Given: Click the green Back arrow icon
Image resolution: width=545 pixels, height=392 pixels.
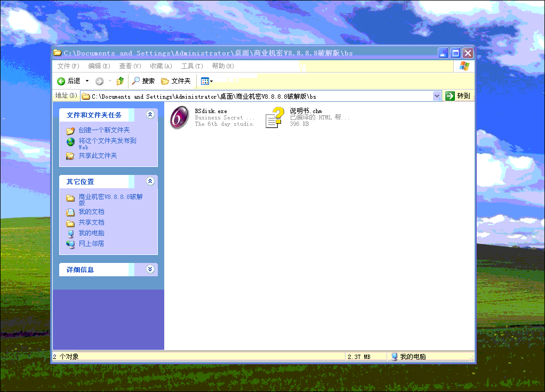Looking at the screenshot, I should [x=61, y=81].
